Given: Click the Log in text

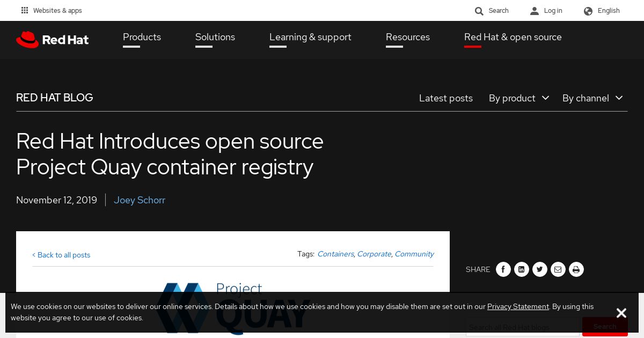Looking at the screenshot, I should (x=553, y=11).
